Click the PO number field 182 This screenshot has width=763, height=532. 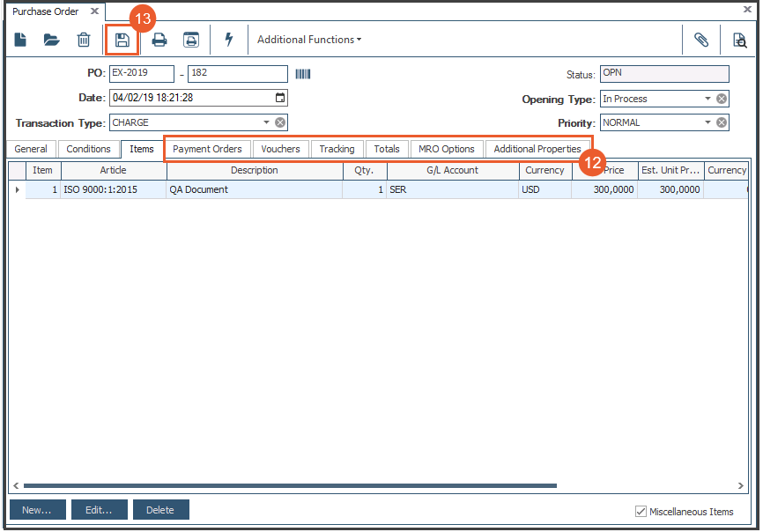click(x=238, y=73)
